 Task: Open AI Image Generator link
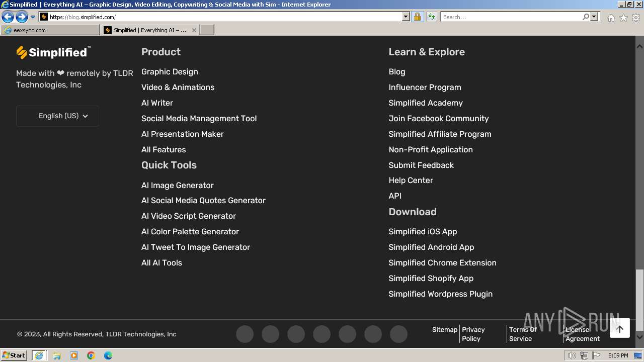[178, 186]
